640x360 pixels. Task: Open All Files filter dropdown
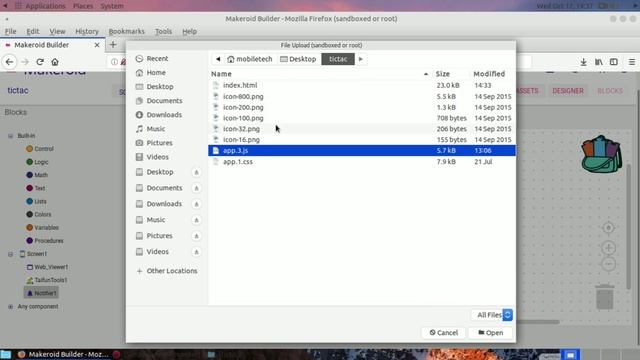(492, 315)
